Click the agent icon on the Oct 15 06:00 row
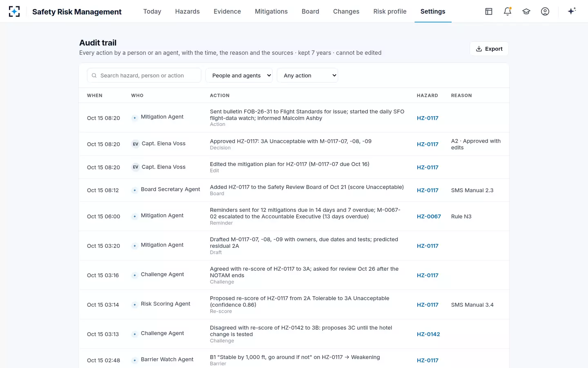The height and width of the screenshot is (368, 588). pos(135,216)
